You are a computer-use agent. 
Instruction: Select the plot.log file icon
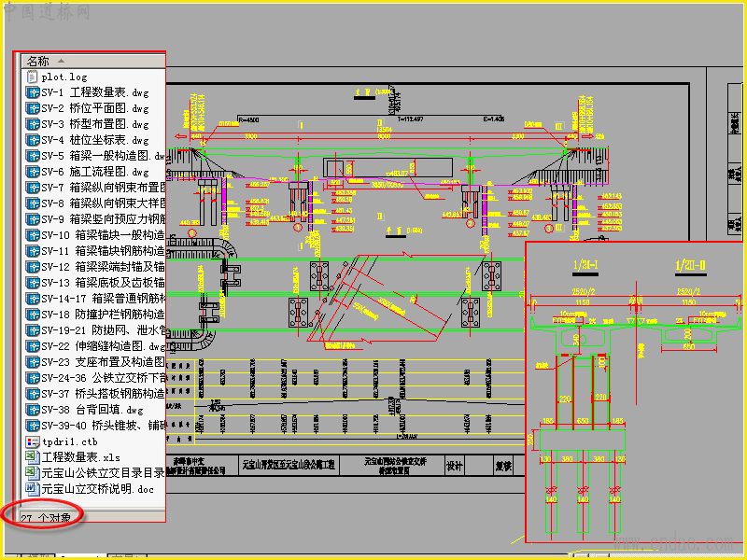32,77
